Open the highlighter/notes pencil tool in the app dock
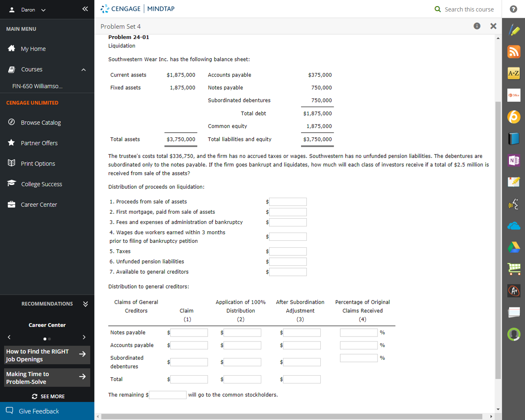525x420 pixels. coord(513,29)
